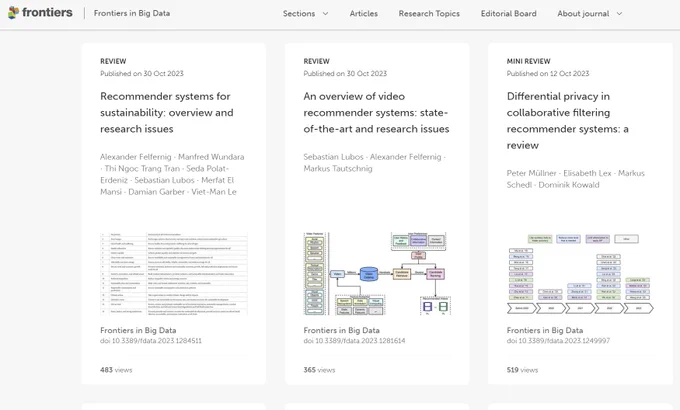Viewport: 680px width, 410px height.
Task: Open 'Differential privacy in collaborative filtering' article
Action: (x=567, y=121)
